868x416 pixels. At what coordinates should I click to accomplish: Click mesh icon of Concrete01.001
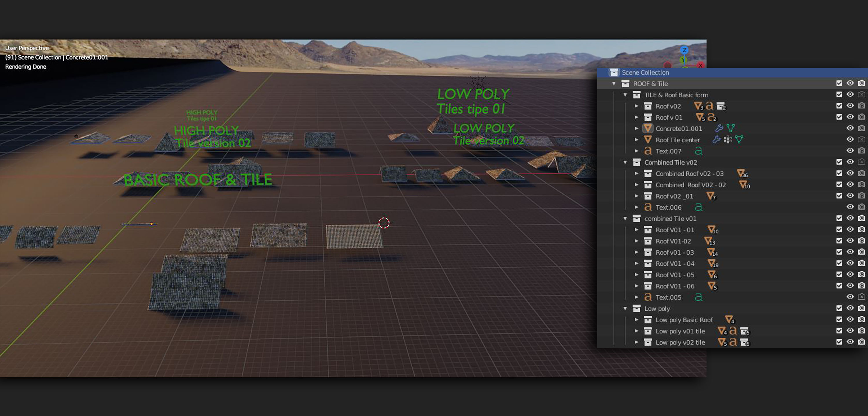pos(648,128)
